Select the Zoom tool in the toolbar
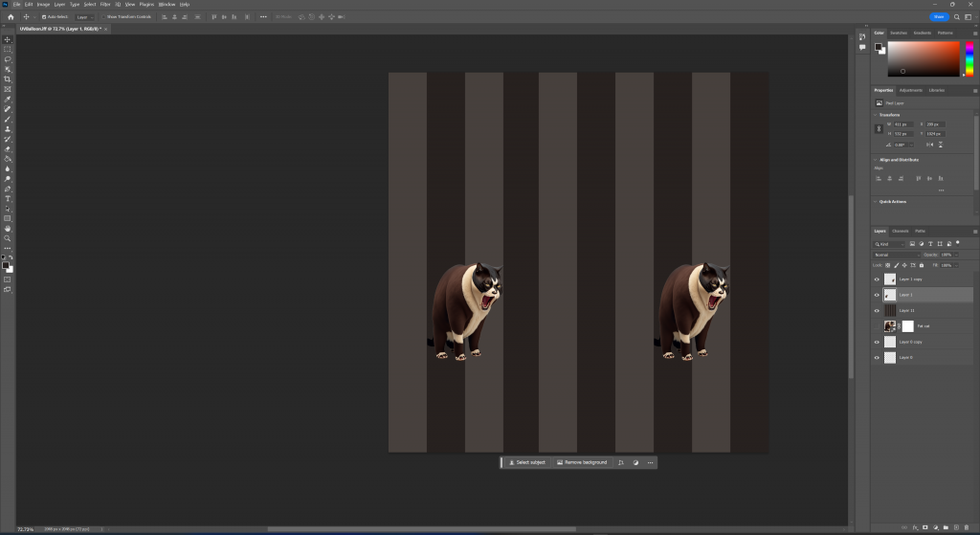This screenshot has height=535, width=980. tap(8, 238)
